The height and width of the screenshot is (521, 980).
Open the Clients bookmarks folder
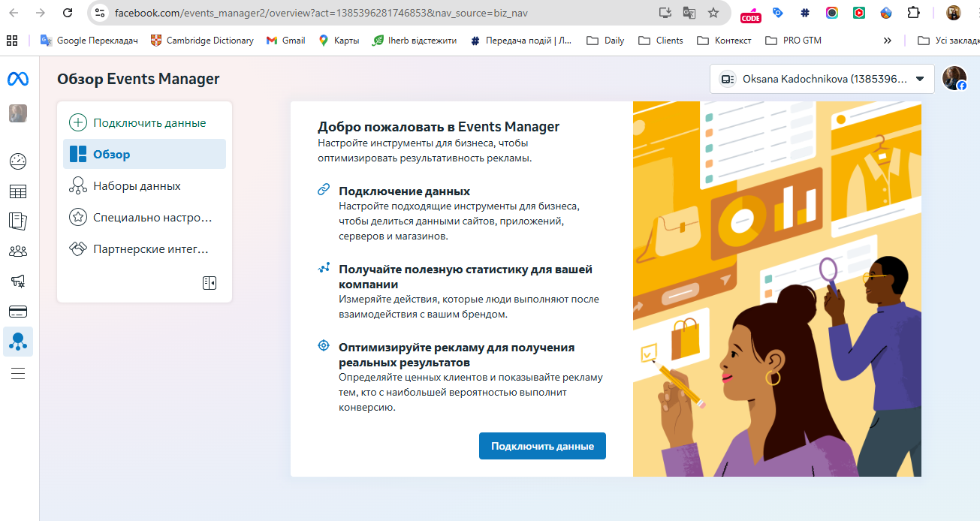(661, 41)
